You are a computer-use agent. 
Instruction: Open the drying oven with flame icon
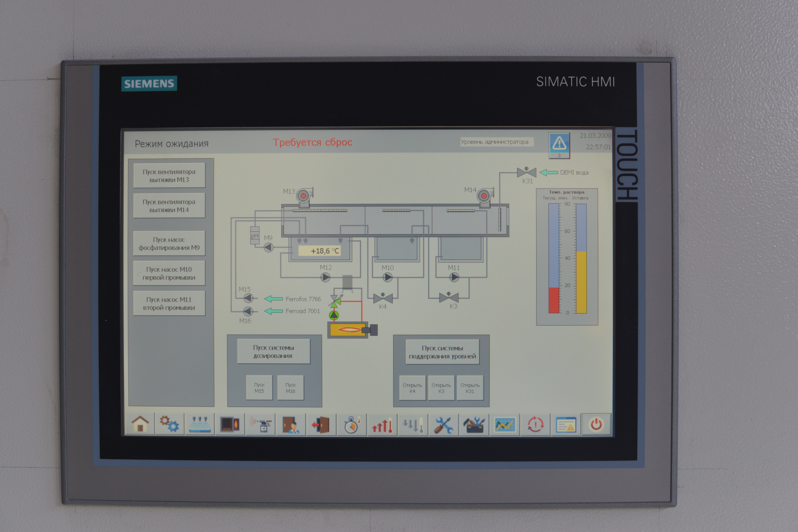pos(230,424)
